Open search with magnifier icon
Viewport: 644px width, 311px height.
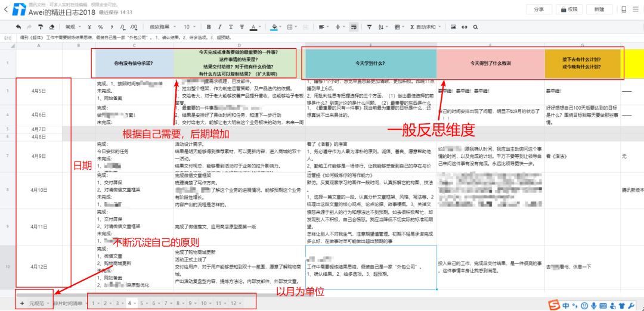475,27
